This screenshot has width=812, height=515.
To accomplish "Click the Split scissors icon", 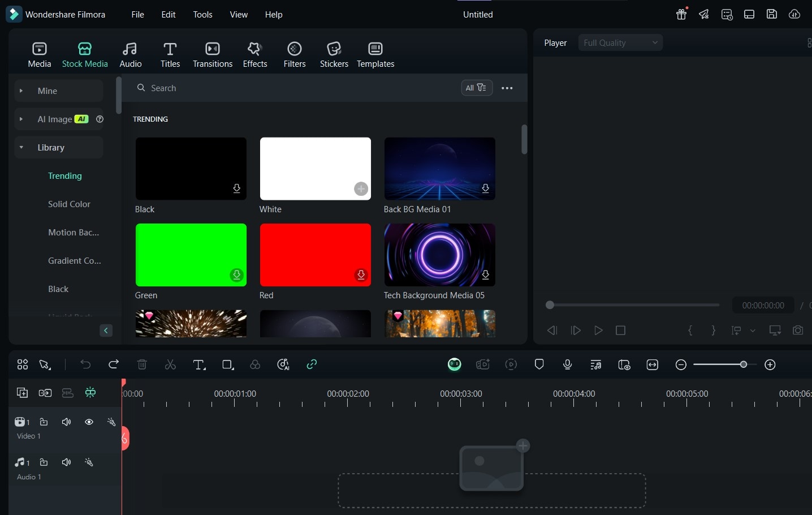I will tap(170, 365).
